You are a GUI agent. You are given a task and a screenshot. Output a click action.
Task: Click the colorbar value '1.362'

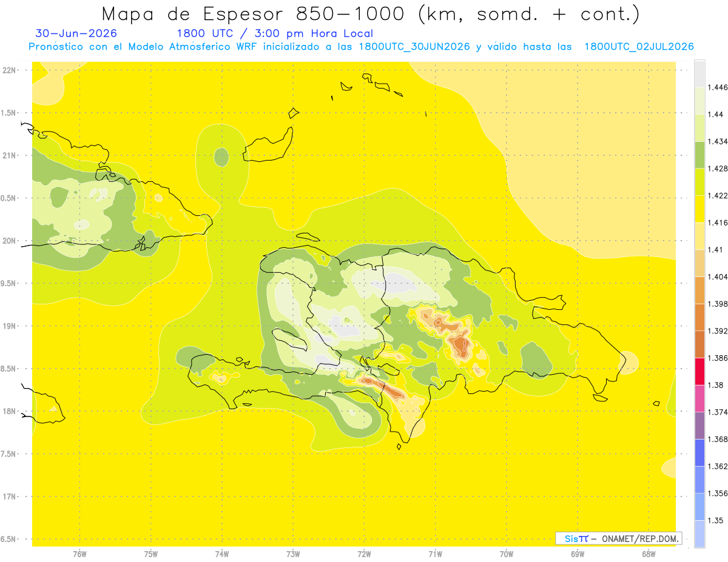719,467
